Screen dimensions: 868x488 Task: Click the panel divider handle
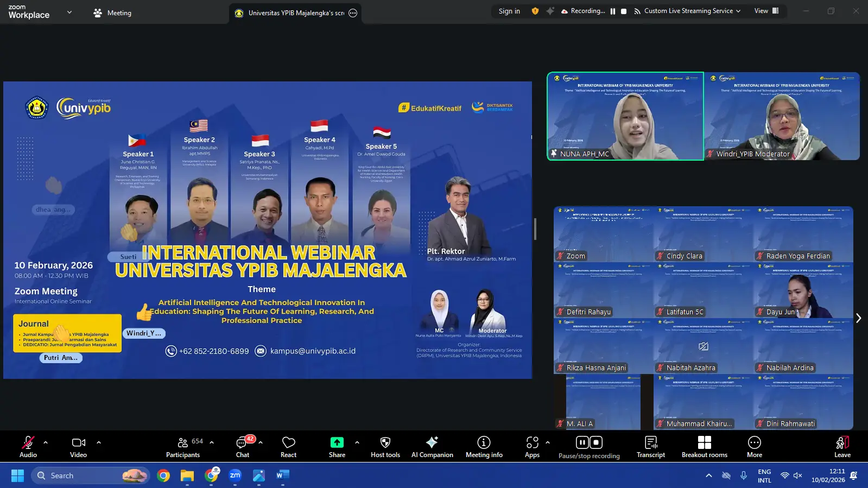535,229
